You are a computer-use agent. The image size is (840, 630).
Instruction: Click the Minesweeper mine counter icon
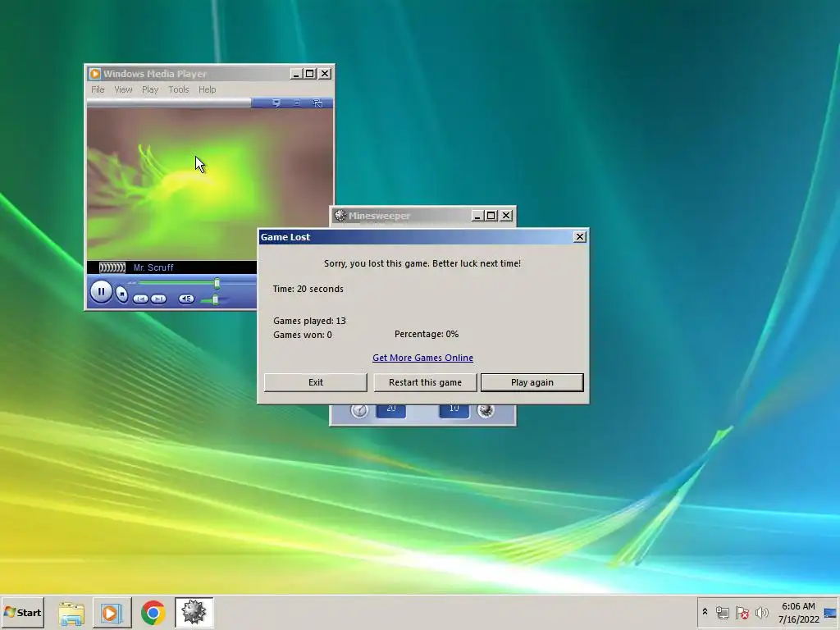tap(486, 410)
